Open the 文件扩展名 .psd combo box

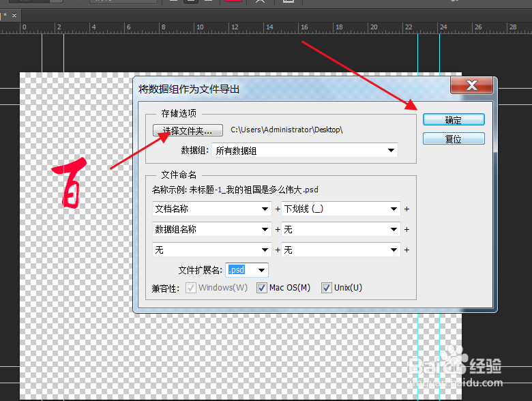pyautogui.click(x=247, y=270)
